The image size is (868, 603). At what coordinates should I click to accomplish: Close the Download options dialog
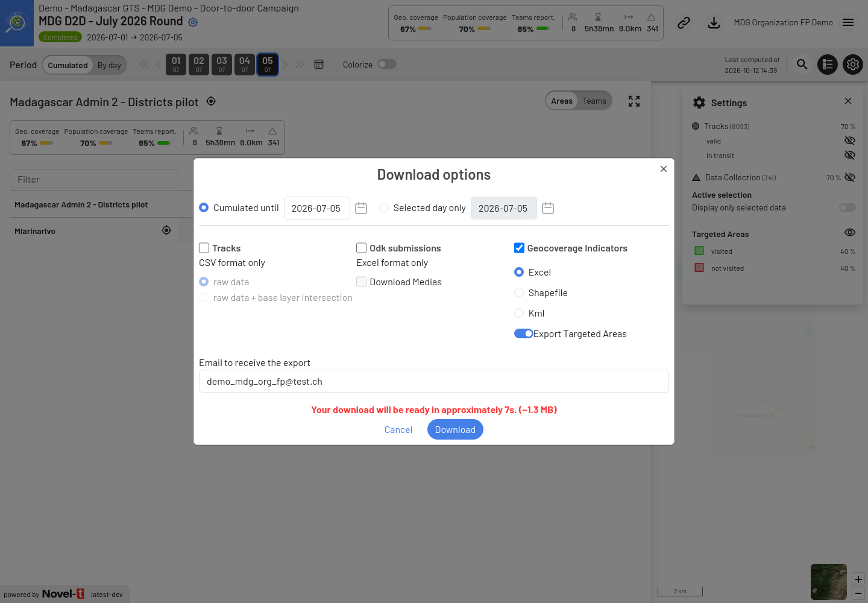click(x=664, y=169)
